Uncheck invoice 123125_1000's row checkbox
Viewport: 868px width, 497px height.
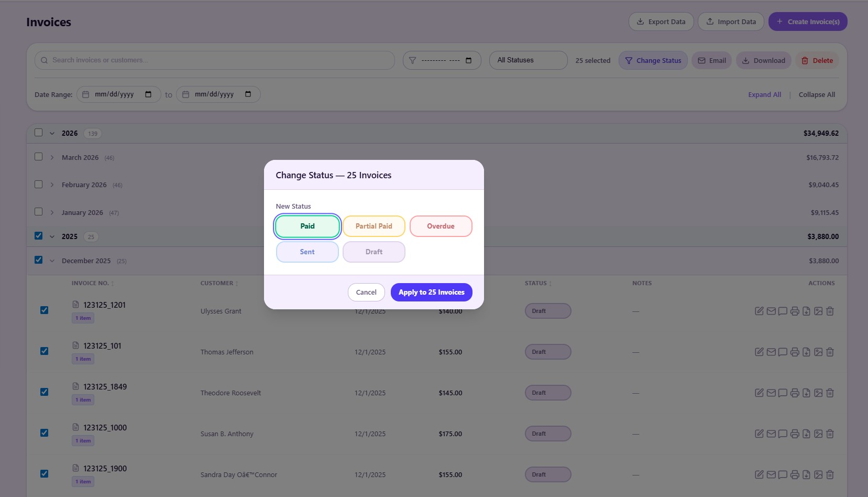click(45, 433)
